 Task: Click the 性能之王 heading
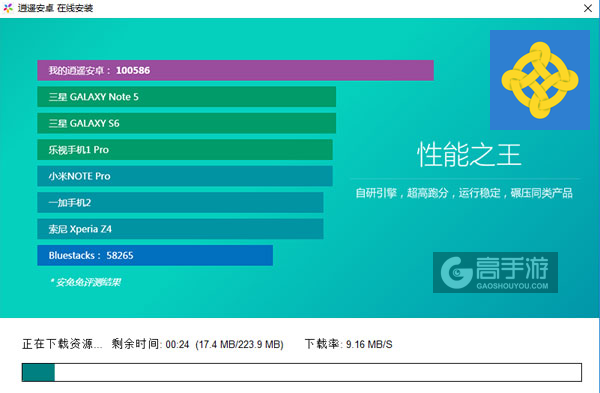click(469, 155)
